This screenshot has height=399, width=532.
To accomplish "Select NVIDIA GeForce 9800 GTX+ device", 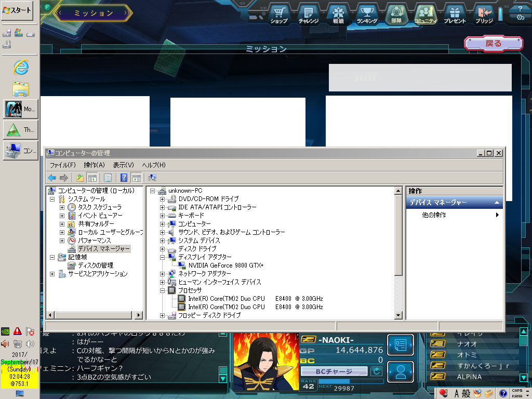I will (226, 265).
